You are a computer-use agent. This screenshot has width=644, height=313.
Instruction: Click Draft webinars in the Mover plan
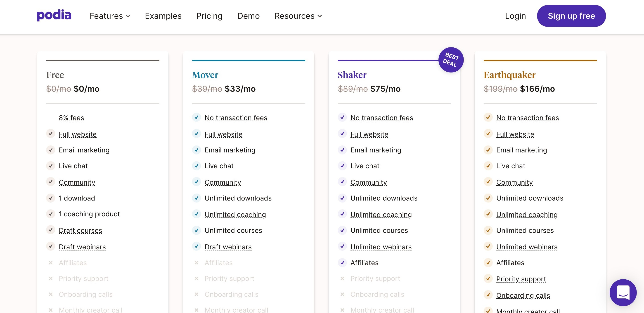point(228,247)
